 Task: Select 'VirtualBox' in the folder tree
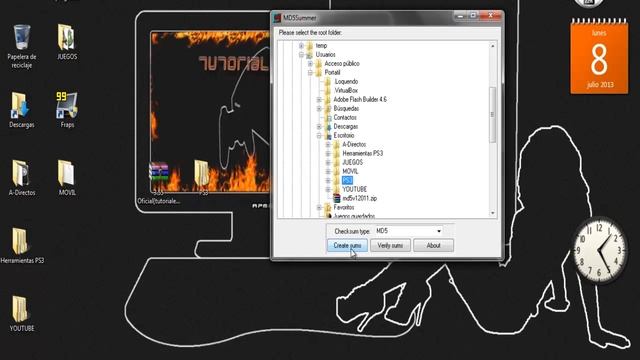(346, 91)
